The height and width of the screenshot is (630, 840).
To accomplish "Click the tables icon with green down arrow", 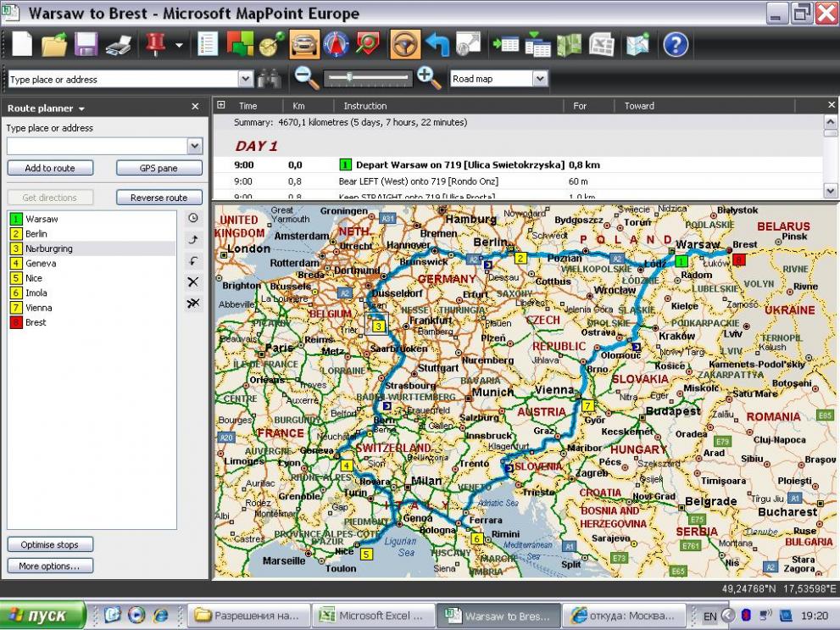I will tap(537, 44).
